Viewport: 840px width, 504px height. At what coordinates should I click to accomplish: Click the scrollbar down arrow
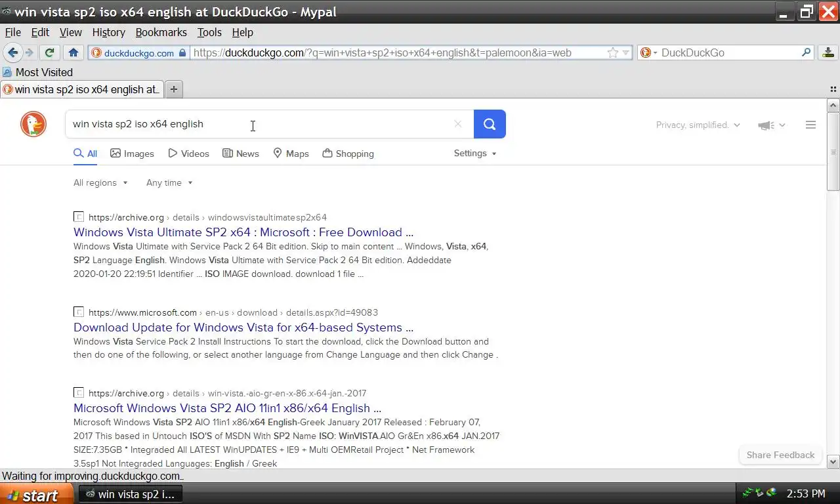(x=833, y=461)
